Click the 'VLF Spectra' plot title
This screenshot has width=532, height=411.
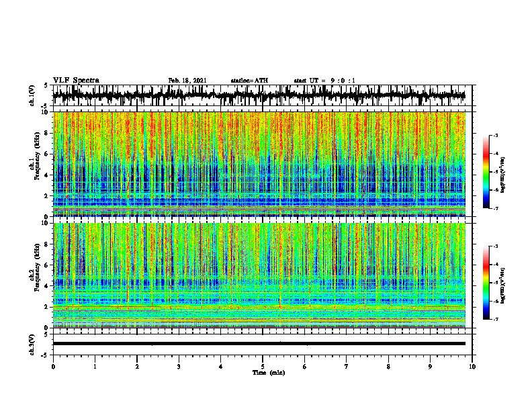pyautogui.click(x=76, y=81)
